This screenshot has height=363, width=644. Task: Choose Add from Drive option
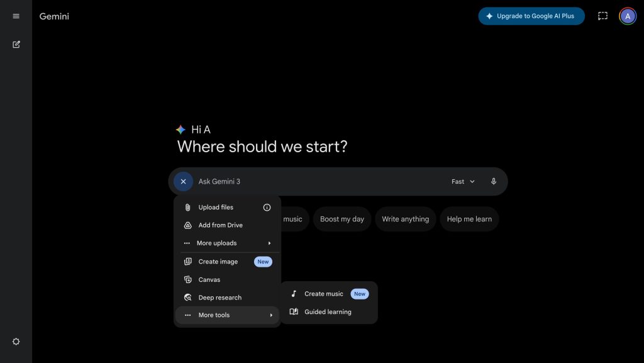220,225
